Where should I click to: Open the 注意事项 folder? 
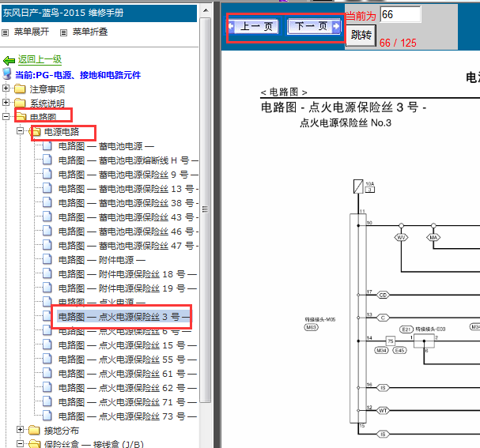pos(47,89)
